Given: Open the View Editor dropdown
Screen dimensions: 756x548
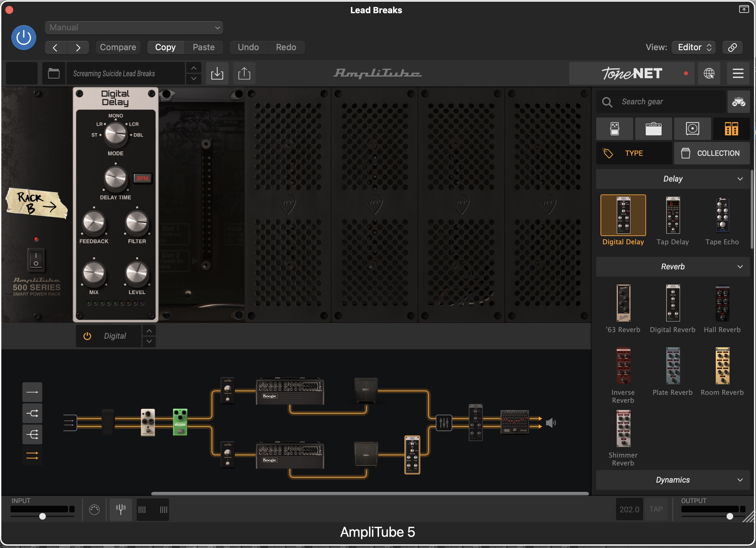Looking at the screenshot, I should click(693, 47).
